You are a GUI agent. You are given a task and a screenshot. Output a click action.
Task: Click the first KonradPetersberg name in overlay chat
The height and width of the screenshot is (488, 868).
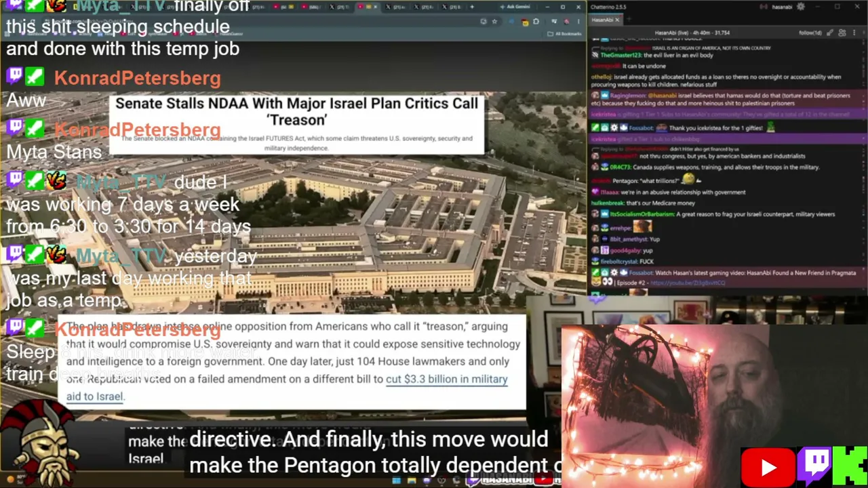[137, 78]
